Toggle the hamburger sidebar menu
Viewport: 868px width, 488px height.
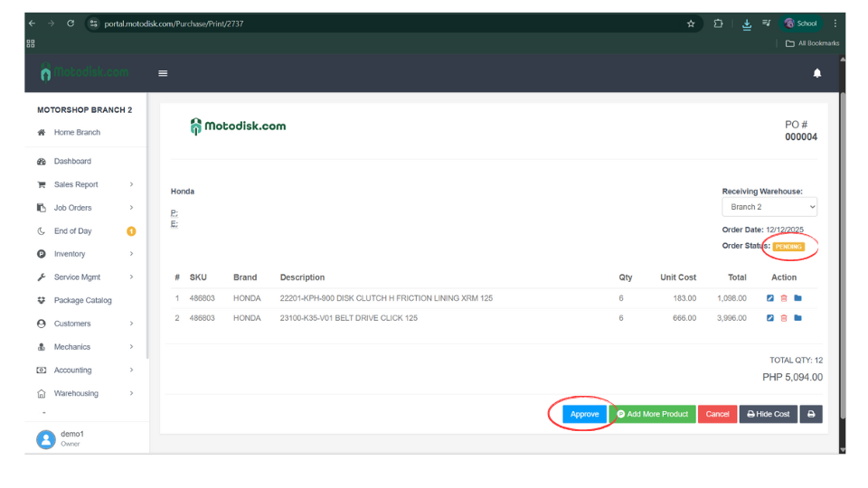coord(163,73)
